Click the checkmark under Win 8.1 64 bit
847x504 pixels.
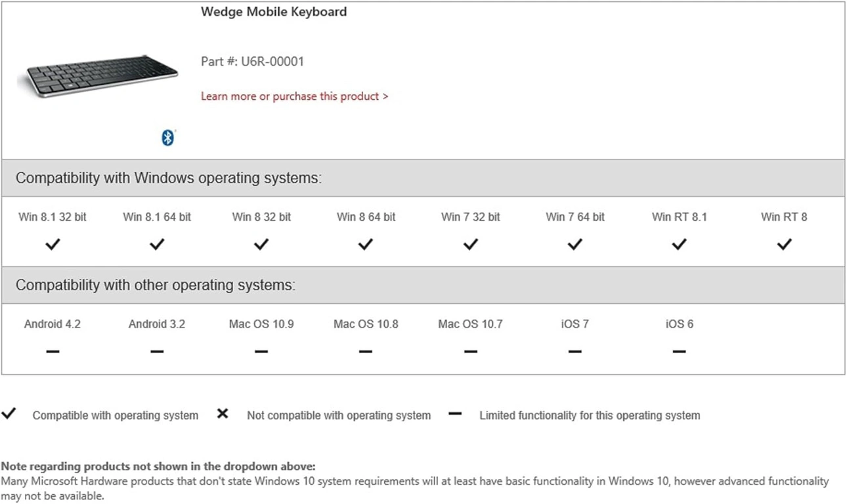[x=156, y=245]
